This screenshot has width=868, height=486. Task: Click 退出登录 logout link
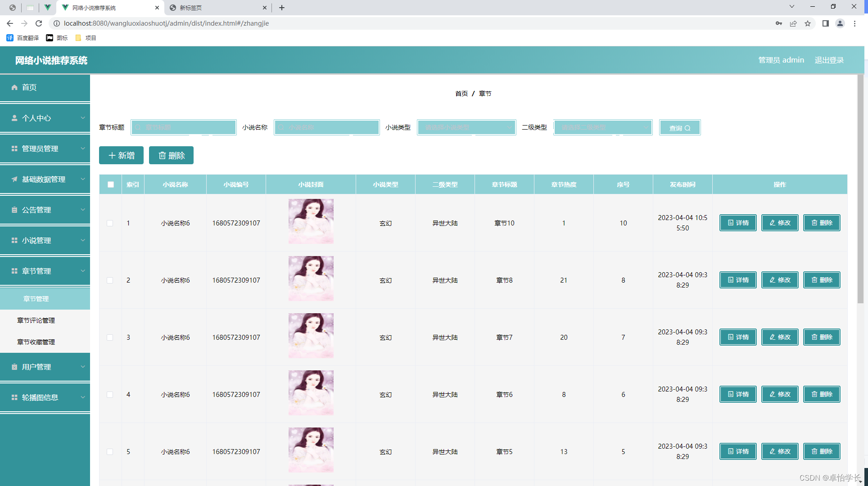click(829, 60)
